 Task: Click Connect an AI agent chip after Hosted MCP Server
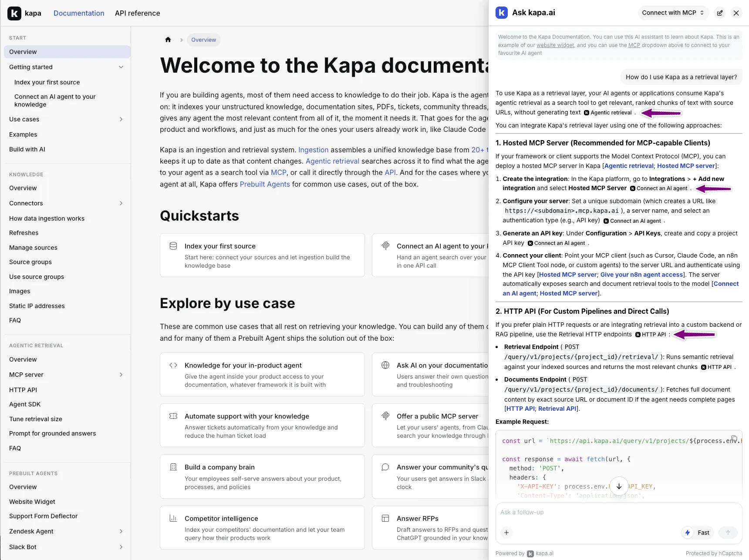click(659, 188)
